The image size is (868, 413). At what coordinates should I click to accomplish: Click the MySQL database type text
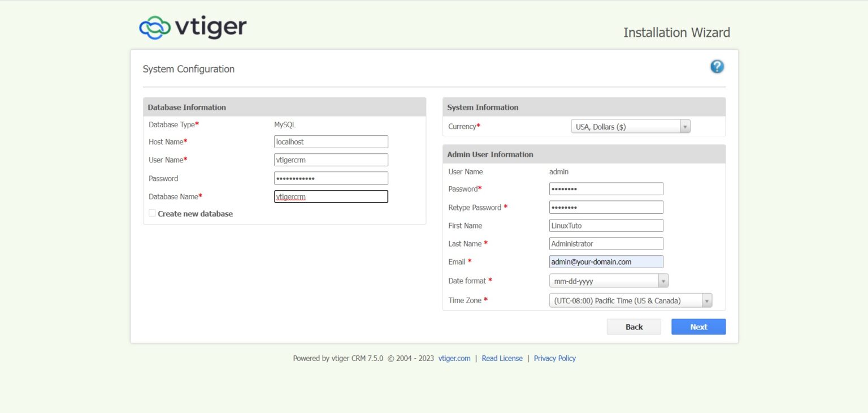tap(285, 124)
